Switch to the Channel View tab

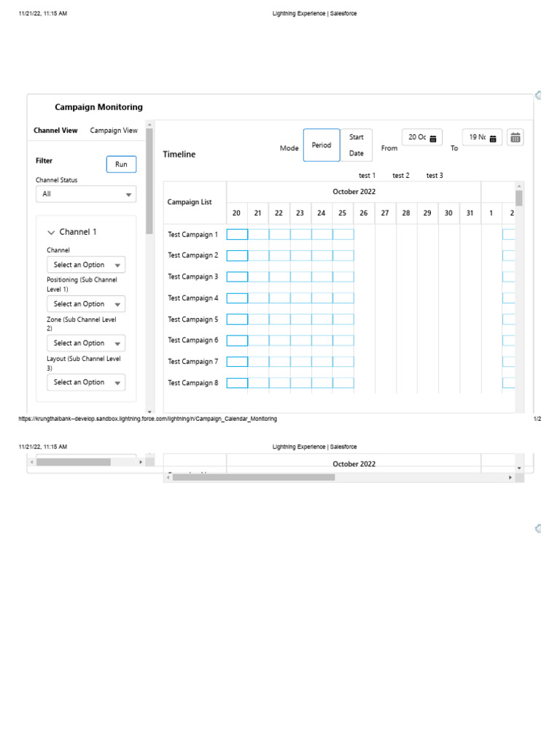tap(55, 131)
